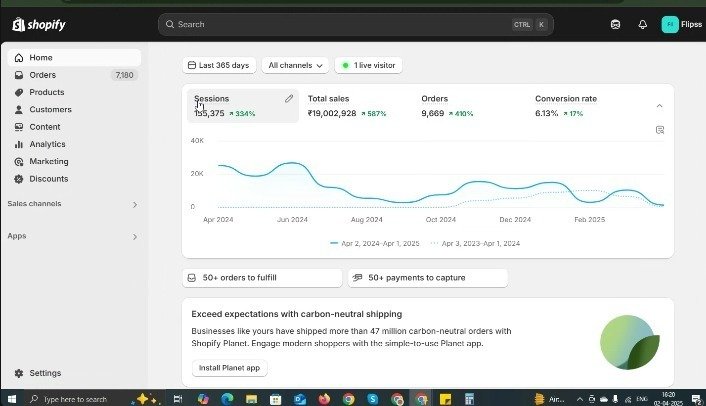Viewport: 706px width, 406px height.
Task: Open the All channels dropdown
Action: [296, 65]
